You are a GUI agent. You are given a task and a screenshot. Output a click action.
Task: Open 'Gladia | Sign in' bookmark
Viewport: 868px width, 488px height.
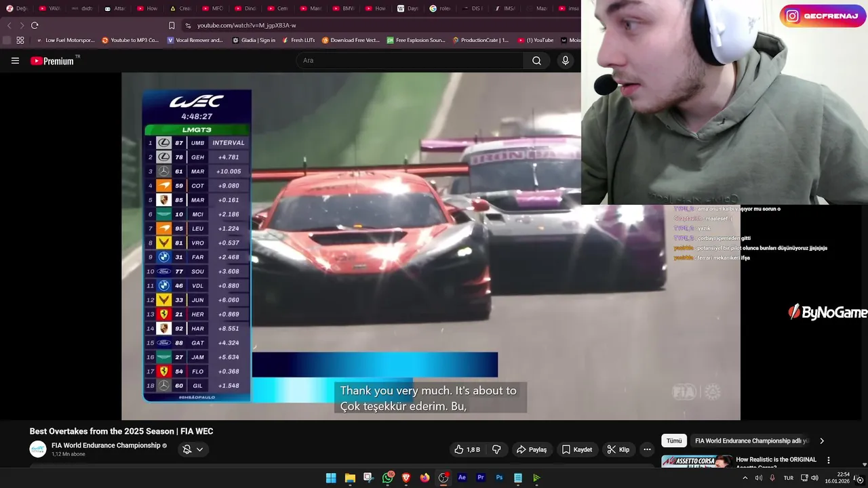[x=254, y=40]
